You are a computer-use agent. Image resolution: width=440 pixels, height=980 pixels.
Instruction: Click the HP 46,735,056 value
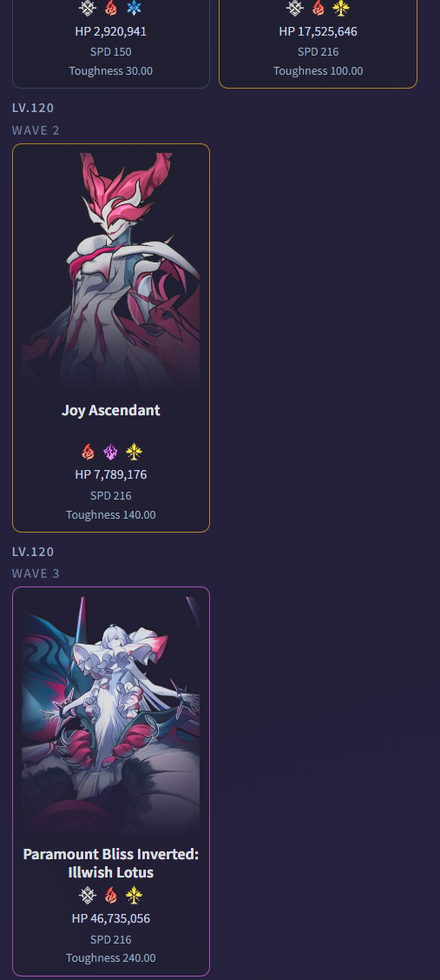coord(111,918)
